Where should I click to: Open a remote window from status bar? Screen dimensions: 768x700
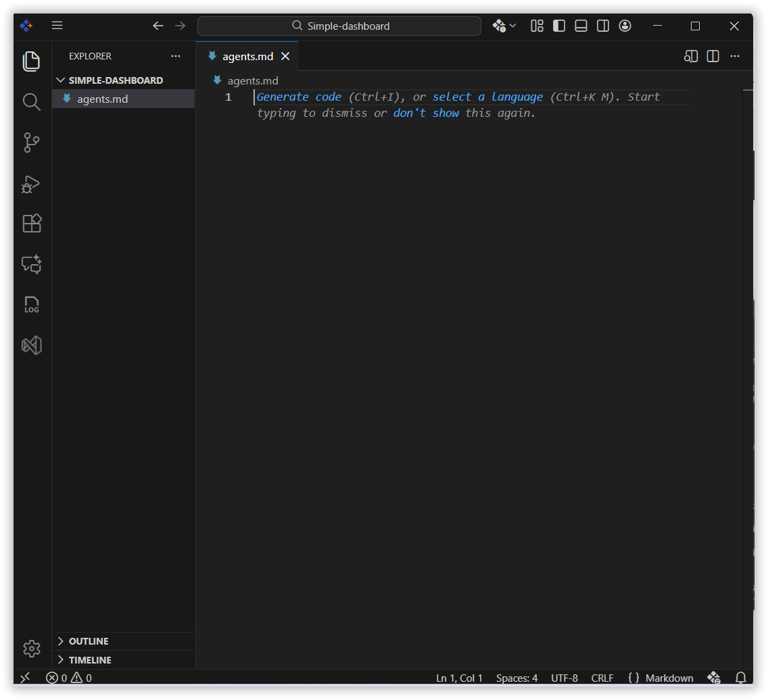coord(26,678)
